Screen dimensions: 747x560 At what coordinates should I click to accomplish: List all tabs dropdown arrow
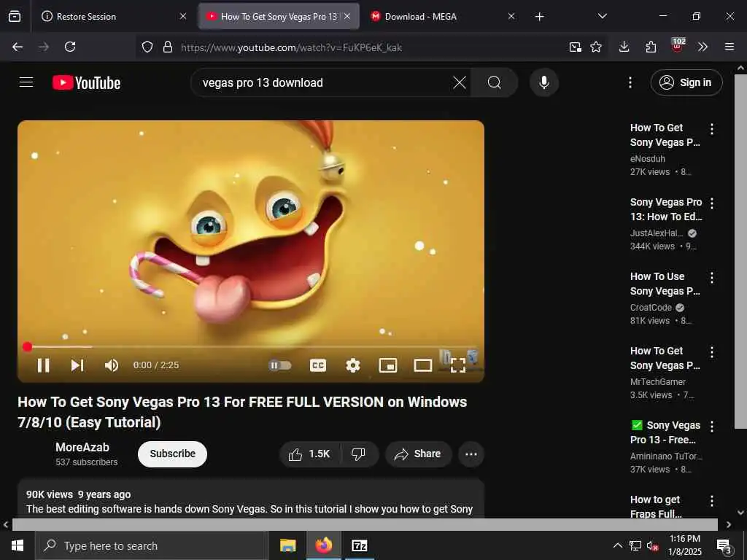[602, 16]
